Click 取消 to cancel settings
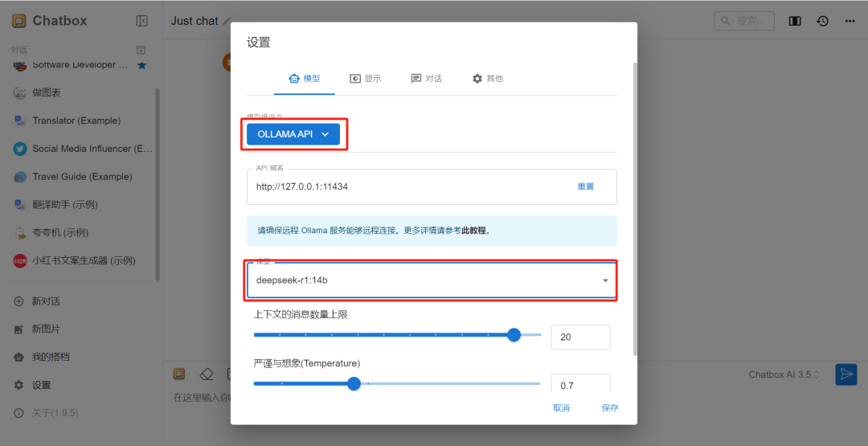868x446 pixels. (561, 407)
